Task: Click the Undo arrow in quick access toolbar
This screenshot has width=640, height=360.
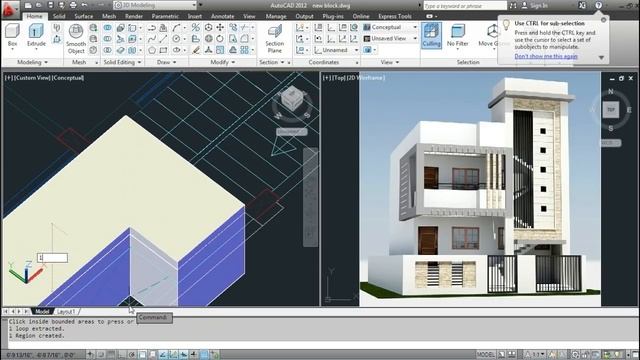Action: tap(84, 5)
